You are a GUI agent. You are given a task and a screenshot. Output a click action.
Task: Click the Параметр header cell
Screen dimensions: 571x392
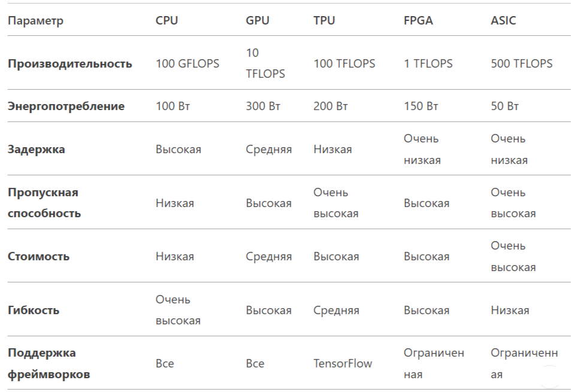coord(35,20)
